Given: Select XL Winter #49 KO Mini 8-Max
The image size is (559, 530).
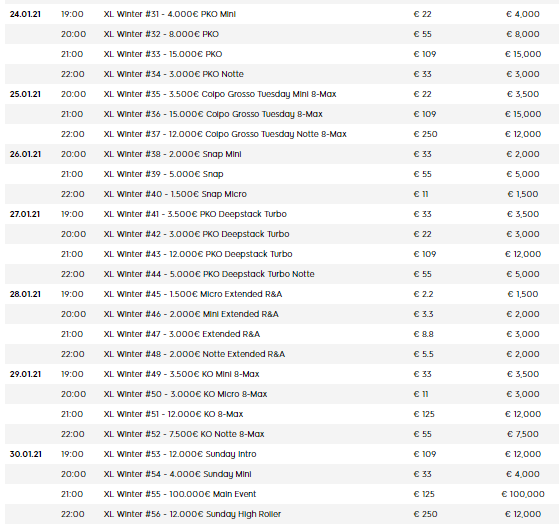Looking at the screenshot, I should tap(181, 374).
